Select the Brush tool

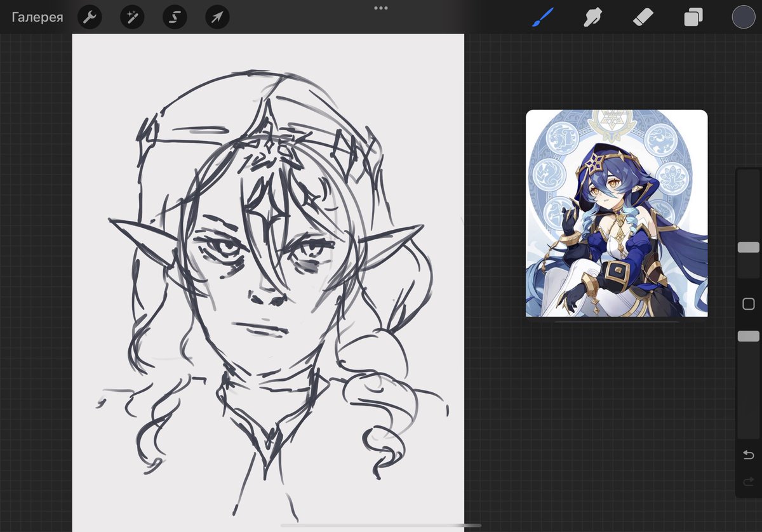[x=542, y=17]
